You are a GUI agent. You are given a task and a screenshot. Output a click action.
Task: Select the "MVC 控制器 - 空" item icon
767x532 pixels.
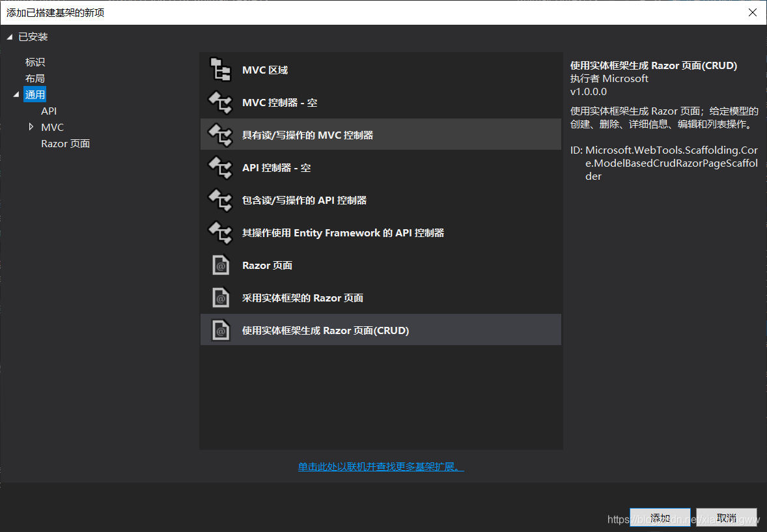[220, 102]
